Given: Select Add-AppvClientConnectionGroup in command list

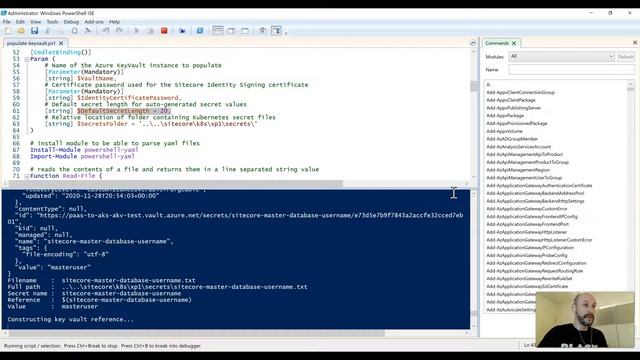Looking at the screenshot, I should coord(520,93).
